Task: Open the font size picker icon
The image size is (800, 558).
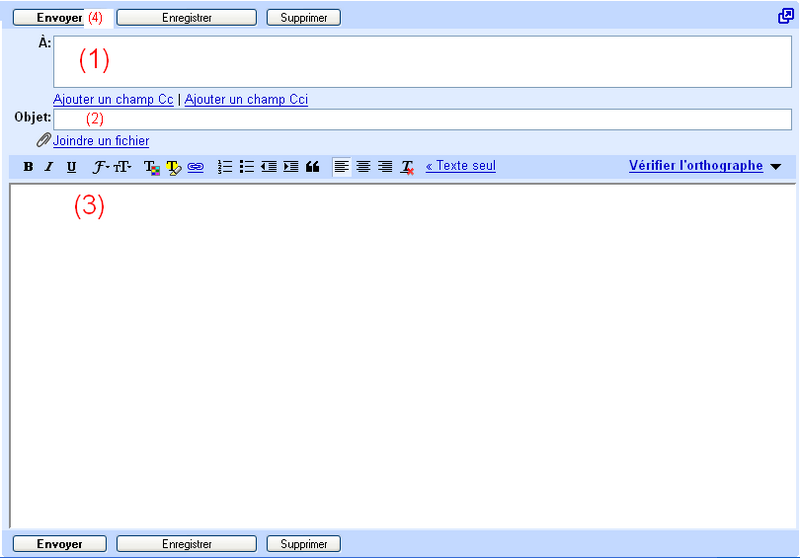Action: coord(122,166)
